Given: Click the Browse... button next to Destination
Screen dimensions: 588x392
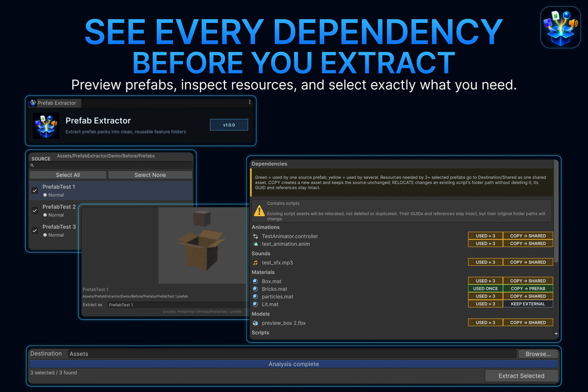Looking at the screenshot, I should coord(538,354).
